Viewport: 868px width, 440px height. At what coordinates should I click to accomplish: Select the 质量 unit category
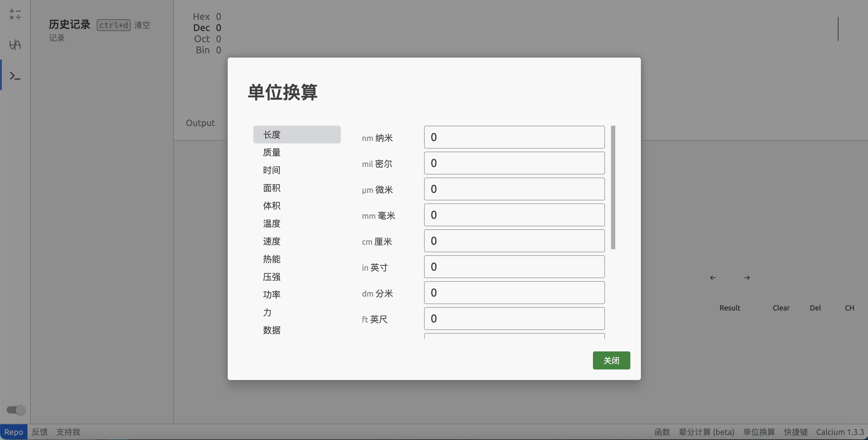271,152
